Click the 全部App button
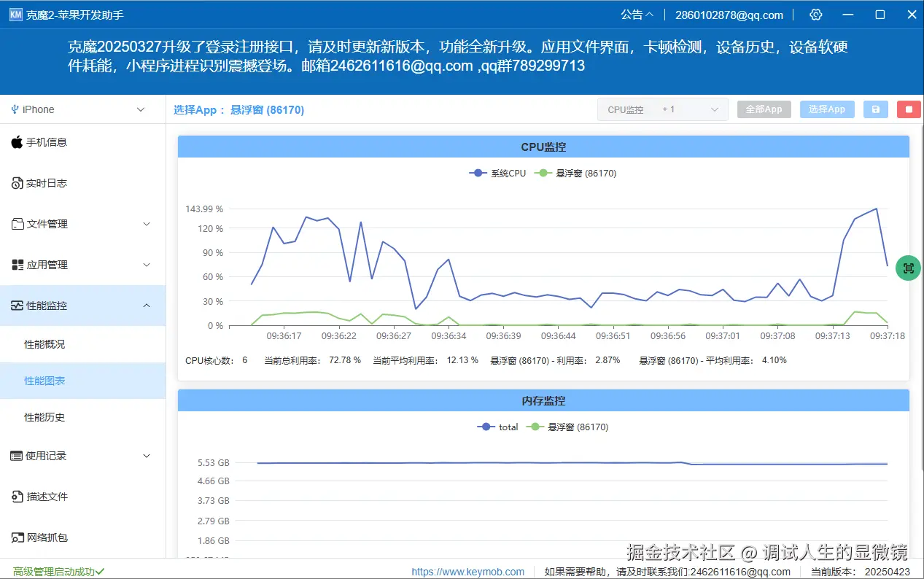This screenshot has height=579, width=924. (764, 109)
